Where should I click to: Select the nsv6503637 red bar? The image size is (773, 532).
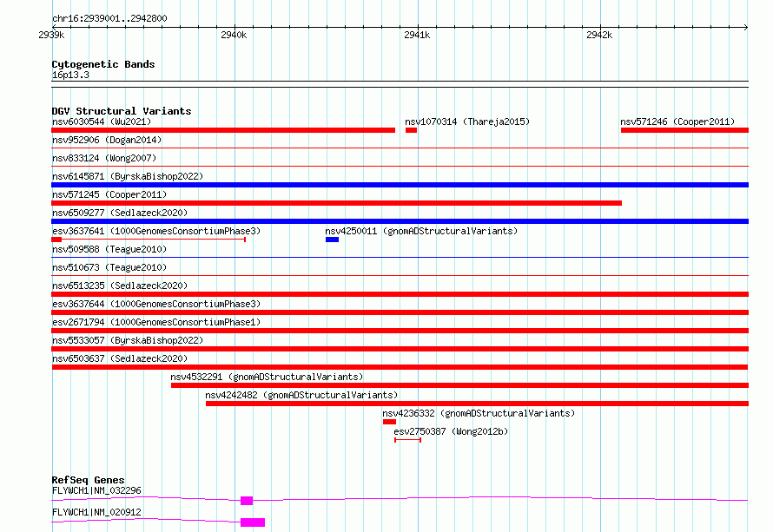point(400,367)
